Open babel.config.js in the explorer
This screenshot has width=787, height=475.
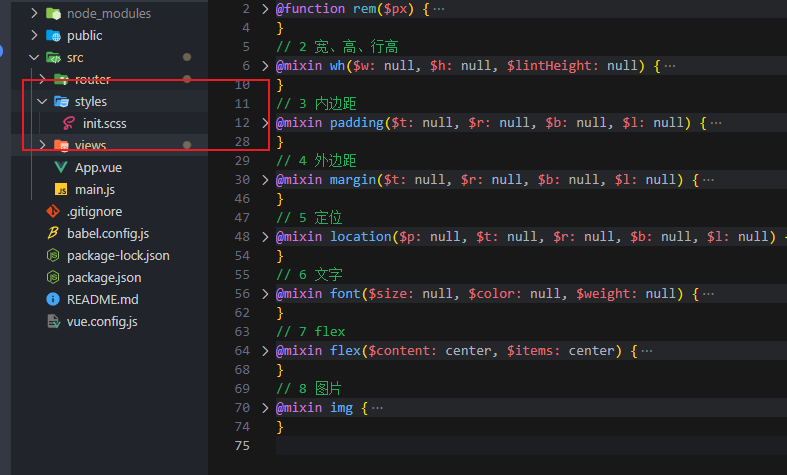pos(108,234)
